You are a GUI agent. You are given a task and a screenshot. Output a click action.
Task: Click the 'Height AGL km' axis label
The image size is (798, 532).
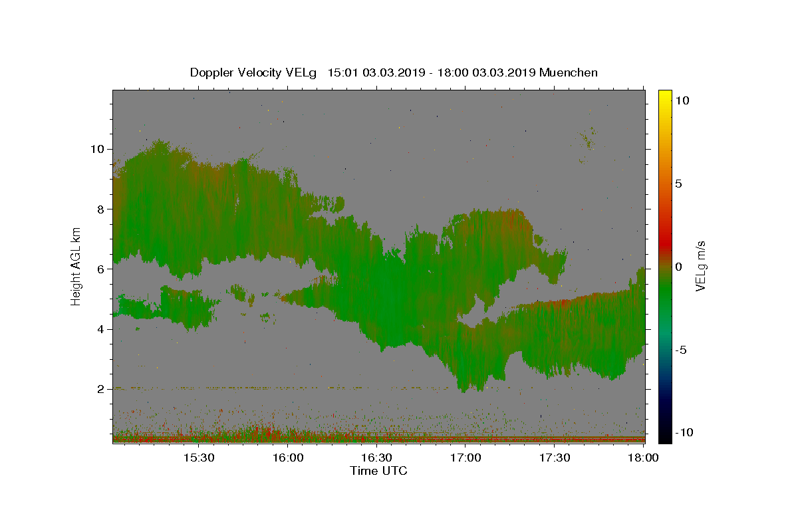point(76,265)
